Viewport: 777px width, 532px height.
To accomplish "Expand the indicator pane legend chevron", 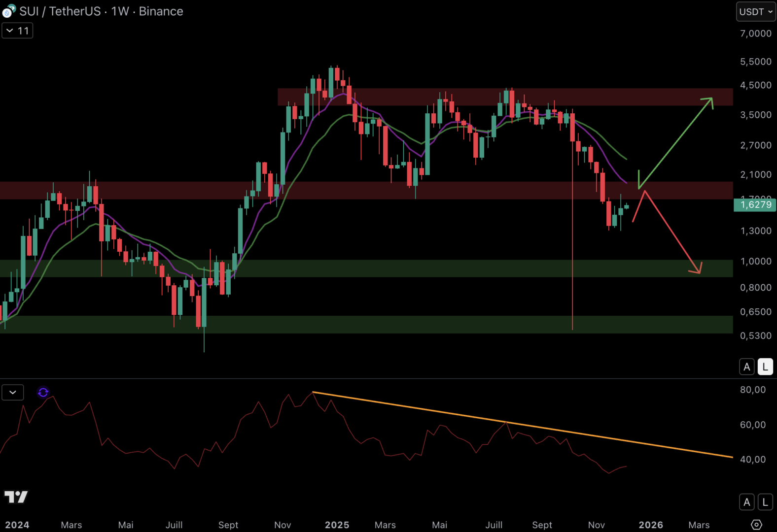I will tap(13, 392).
